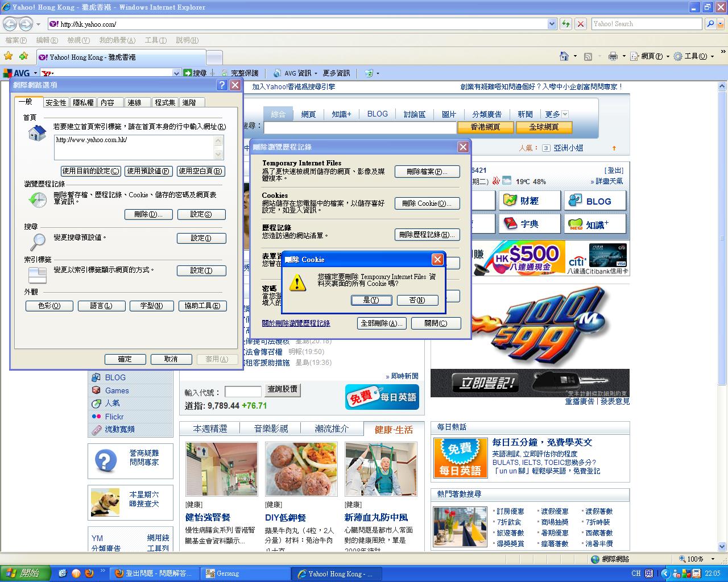Image resolution: width=728 pixels, height=582 pixels.
Task: Open the Windows 開始 Start button
Action: tap(24, 573)
